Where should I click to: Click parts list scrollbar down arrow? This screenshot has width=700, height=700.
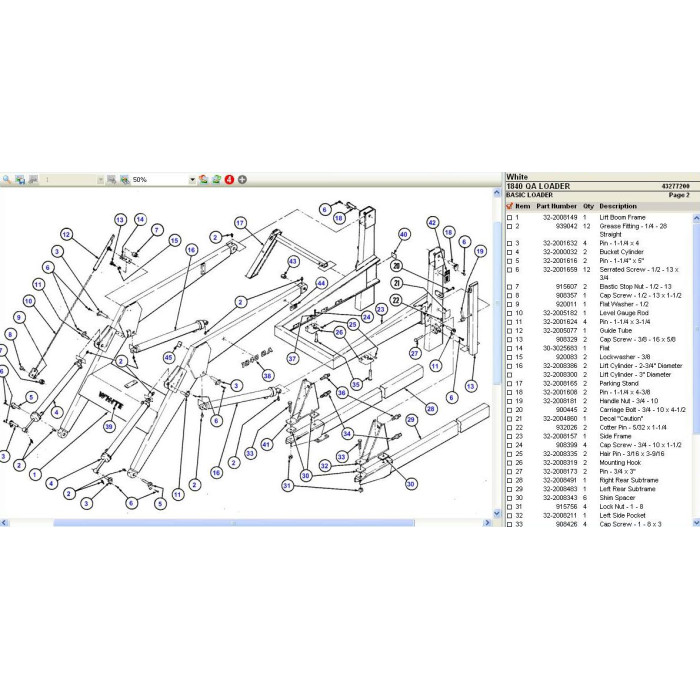696,522
